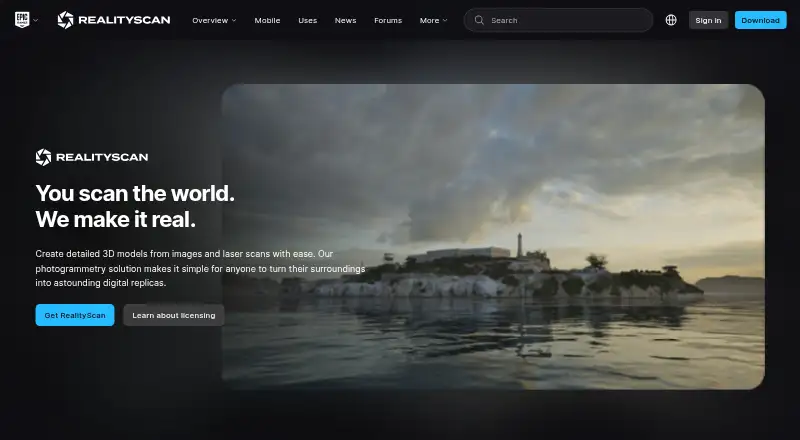Open the Uses page
Screen dimensions: 800x440
(x=308, y=20)
